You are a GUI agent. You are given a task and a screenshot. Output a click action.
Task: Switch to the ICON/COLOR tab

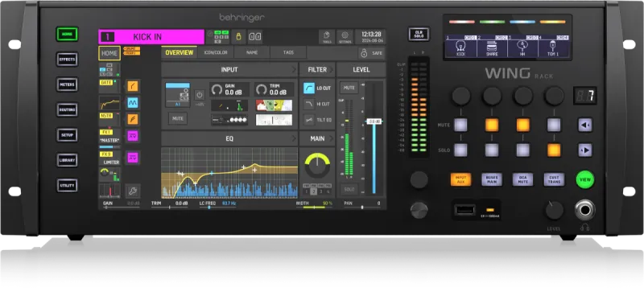[216, 52]
